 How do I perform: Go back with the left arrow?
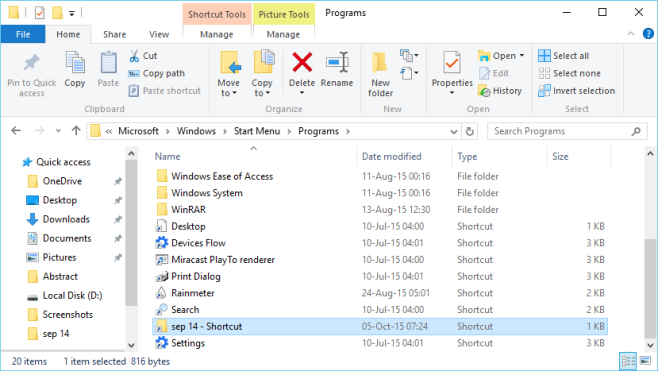point(16,131)
